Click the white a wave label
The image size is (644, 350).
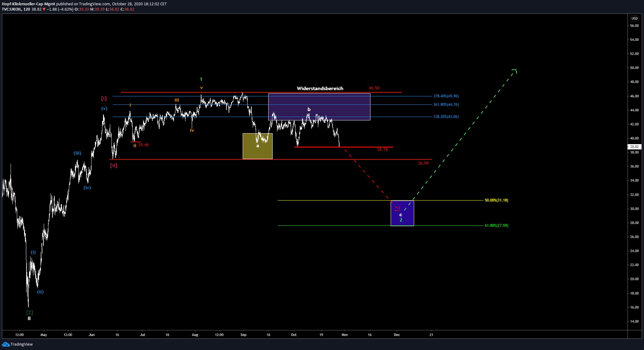tap(258, 146)
